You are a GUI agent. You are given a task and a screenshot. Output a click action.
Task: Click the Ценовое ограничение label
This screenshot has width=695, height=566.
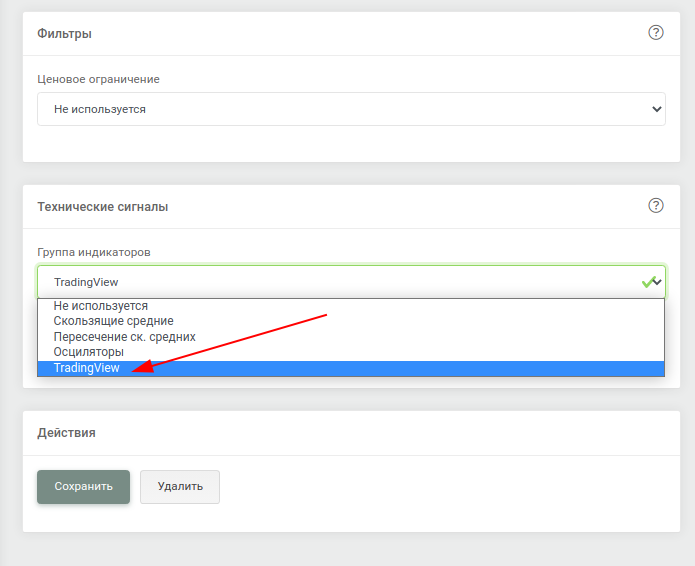coord(98,79)
